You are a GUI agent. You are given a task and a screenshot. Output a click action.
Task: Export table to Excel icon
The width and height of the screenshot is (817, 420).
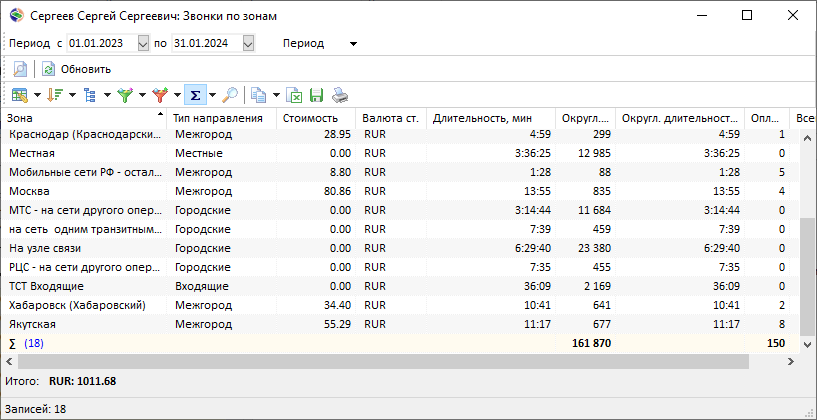295,95
